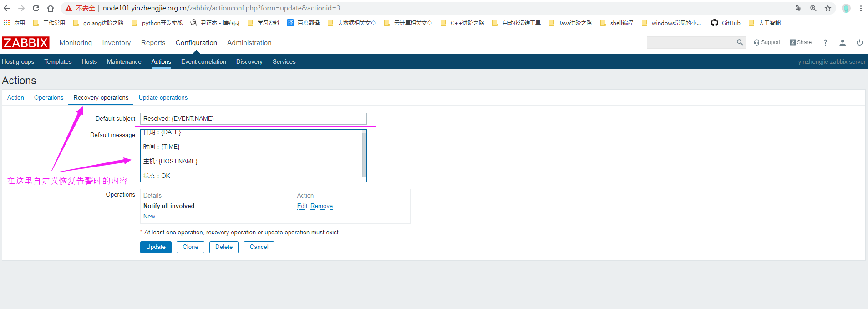
Task: Reload the page with the refresh icon
Action: (36, 8)
